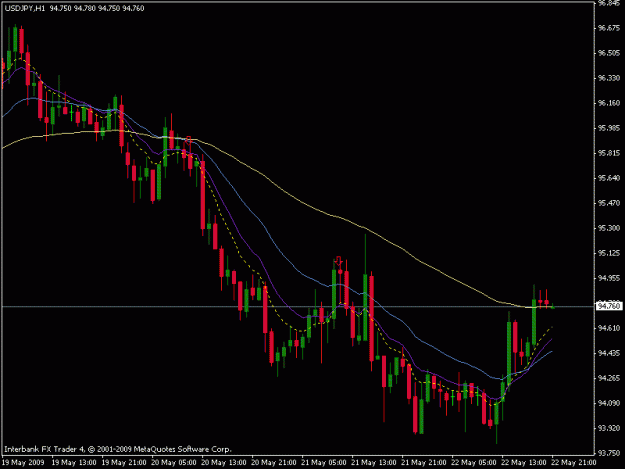Click the 96.330 price scale label

click(609, 78)
